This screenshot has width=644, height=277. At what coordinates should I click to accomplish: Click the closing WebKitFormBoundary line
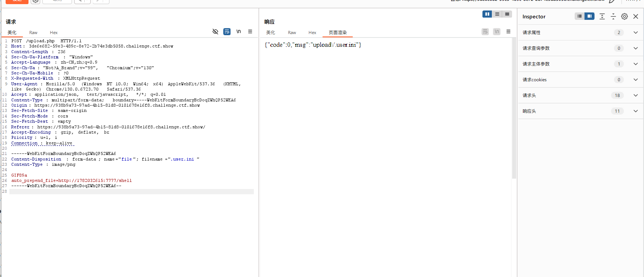66,186
